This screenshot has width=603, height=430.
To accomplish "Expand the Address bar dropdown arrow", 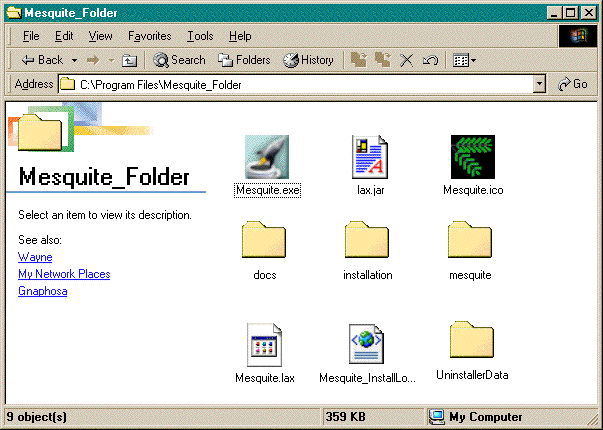I will click(540, 85).
